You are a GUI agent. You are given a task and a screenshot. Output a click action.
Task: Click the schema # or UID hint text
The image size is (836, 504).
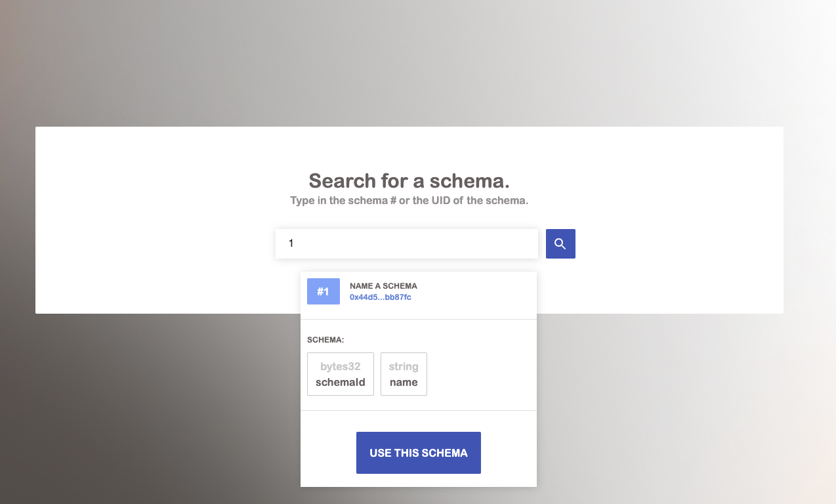pos(409,200)
